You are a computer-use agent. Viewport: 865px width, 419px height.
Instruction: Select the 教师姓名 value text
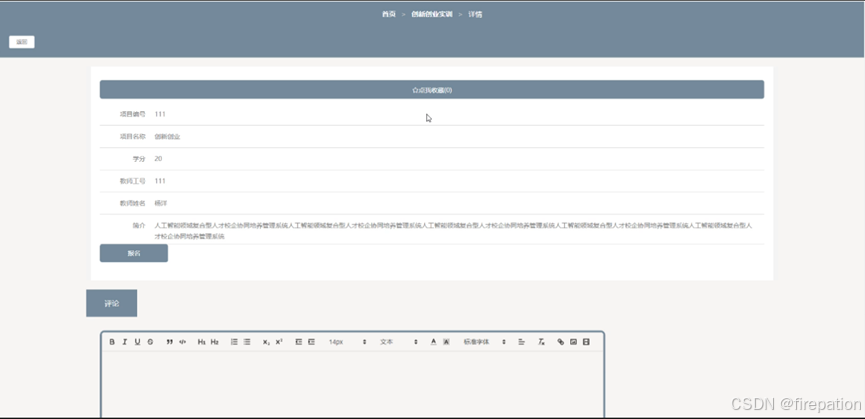coord(161,203)
